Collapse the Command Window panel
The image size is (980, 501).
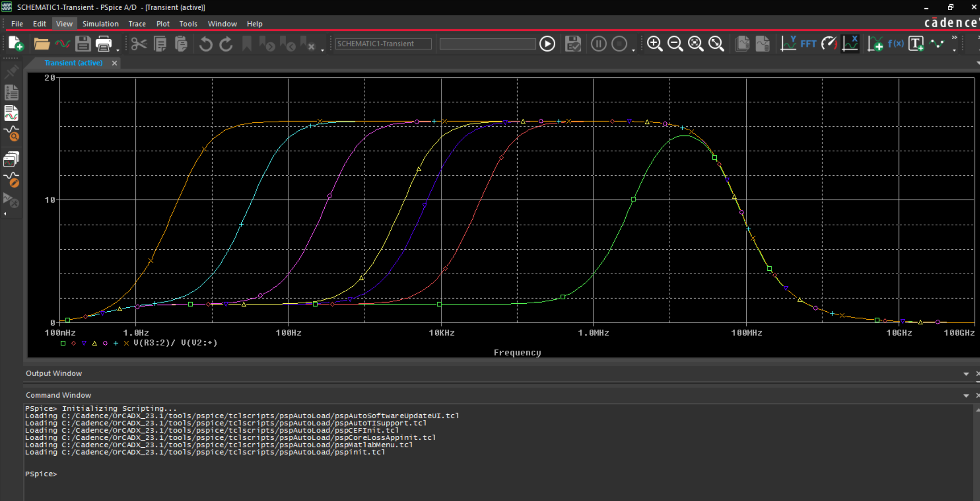coord(966,395)
